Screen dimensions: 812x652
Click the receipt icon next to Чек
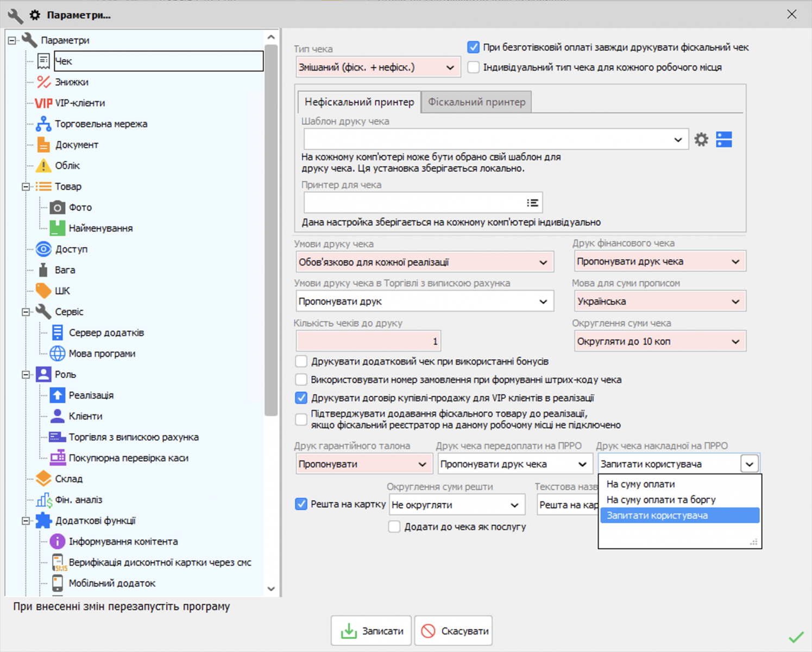click(x=43, y=61)
